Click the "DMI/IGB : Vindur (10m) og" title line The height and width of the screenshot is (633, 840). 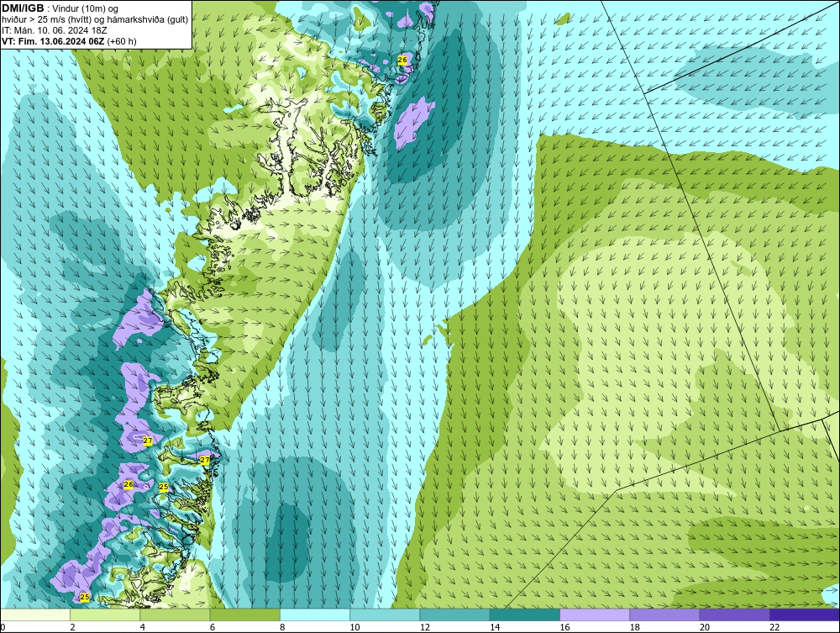click(60, 8)
